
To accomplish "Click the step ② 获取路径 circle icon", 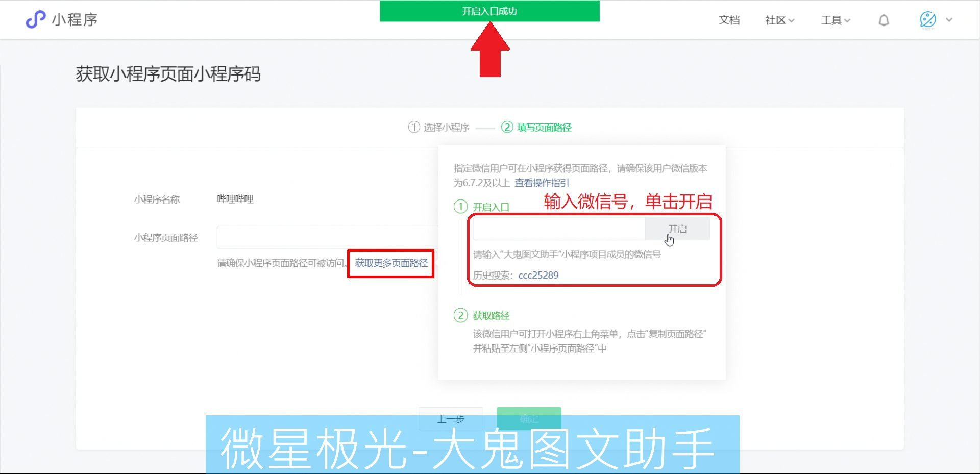I will (x=461, y=315).
